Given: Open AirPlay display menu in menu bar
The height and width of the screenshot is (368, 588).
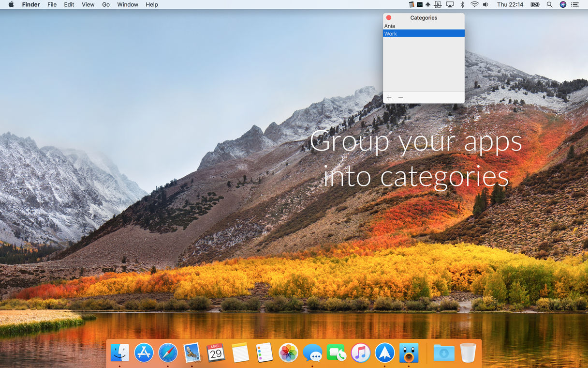Looking at the screenshot, I should 450,4.
